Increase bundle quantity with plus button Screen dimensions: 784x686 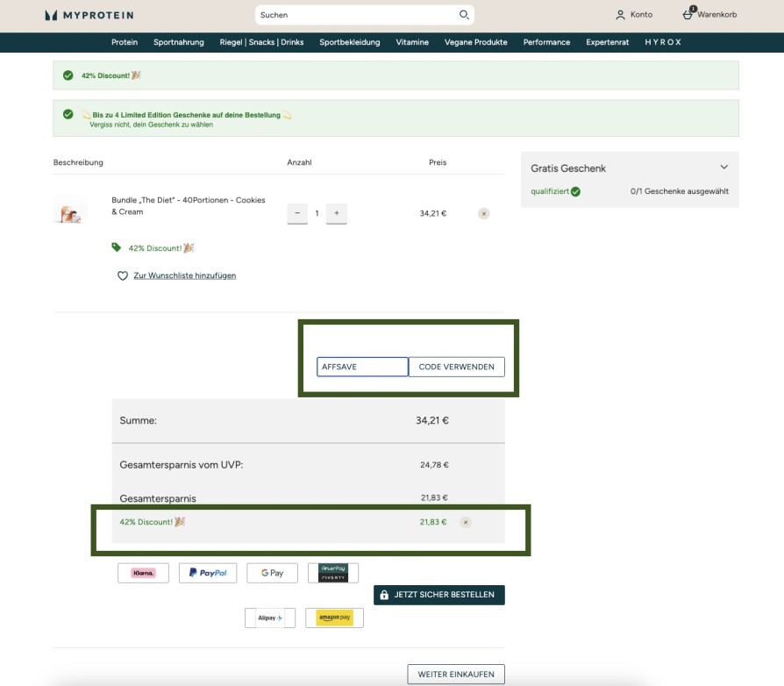(x=337, y=213)
